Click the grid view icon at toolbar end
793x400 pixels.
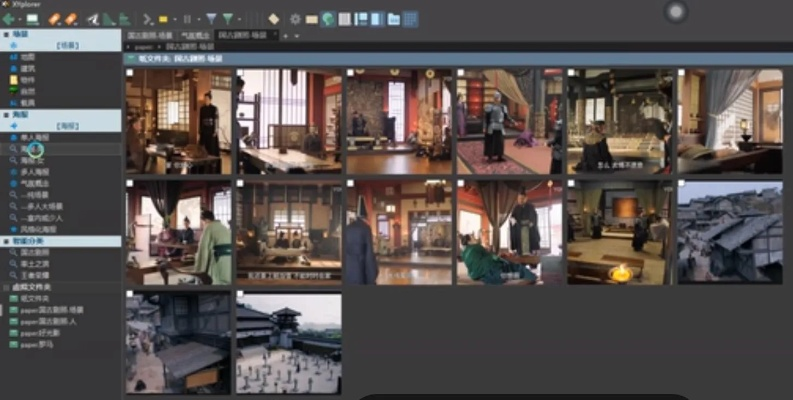(x=410, y=19)
